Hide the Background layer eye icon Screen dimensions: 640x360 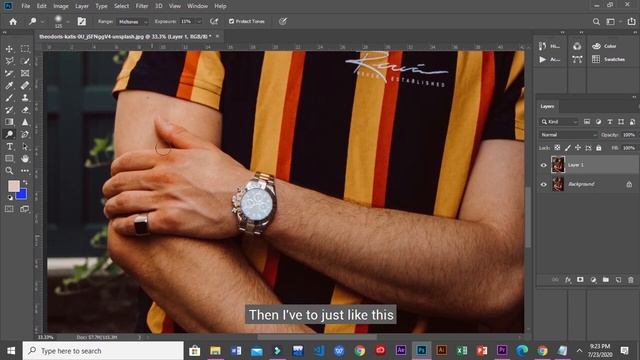543,184
